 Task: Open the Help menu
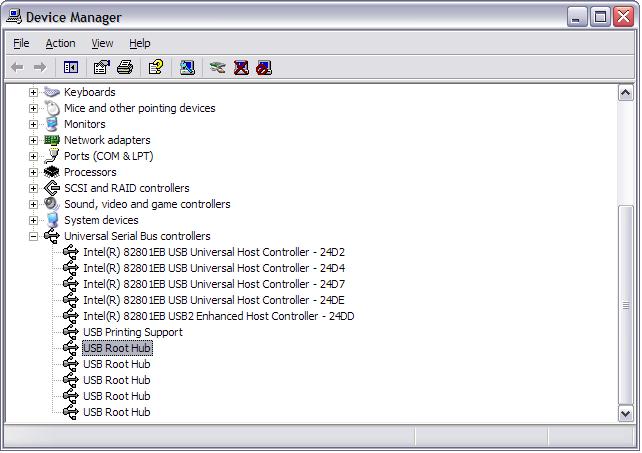(140, 43)
